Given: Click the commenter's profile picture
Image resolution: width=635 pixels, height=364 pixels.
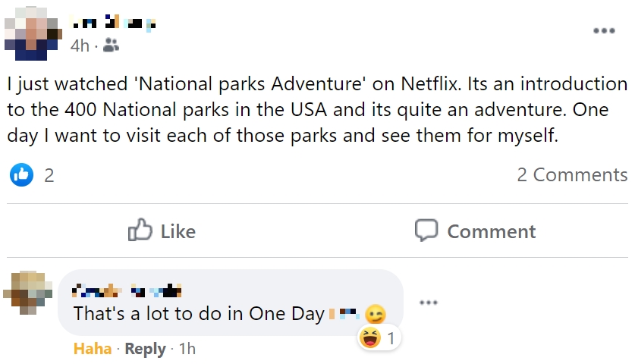Looking at the screenshot, I should tap(27, 292).
